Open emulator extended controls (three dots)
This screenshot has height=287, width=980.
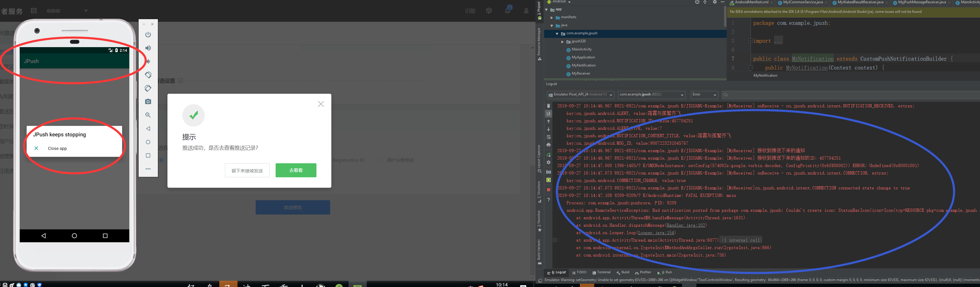pyautogui.click(x=148, y=169)
